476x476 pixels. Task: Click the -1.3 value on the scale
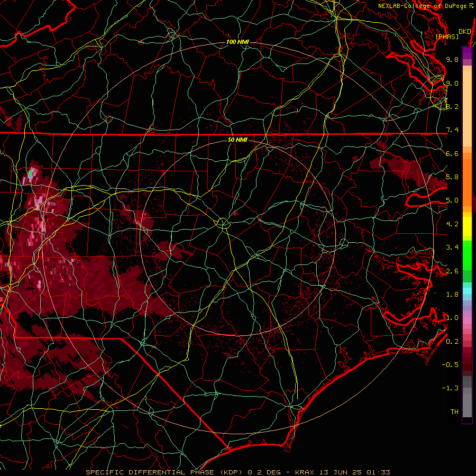tap(450, 388)
